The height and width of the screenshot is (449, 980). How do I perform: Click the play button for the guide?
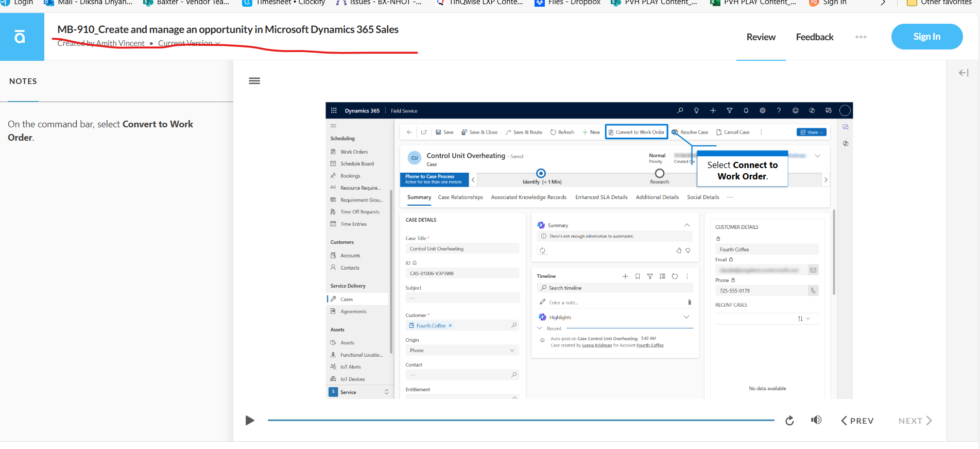pyautogui.click(x=250, y=421)
